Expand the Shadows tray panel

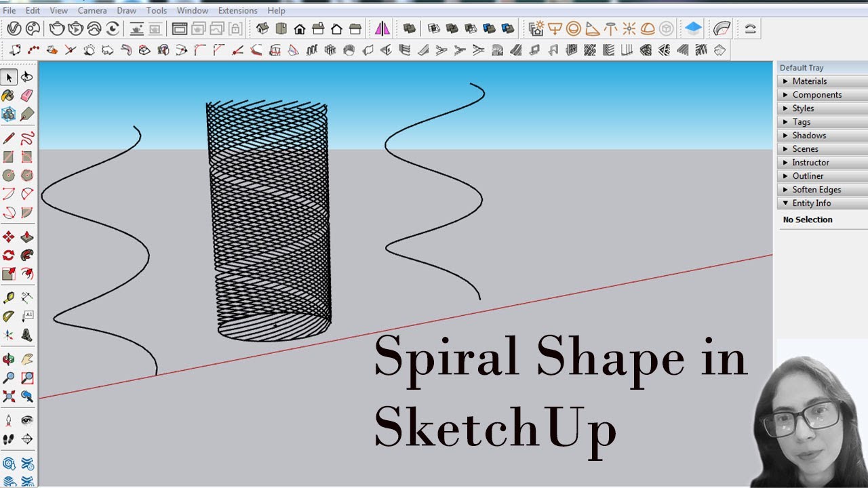[822, 136]
